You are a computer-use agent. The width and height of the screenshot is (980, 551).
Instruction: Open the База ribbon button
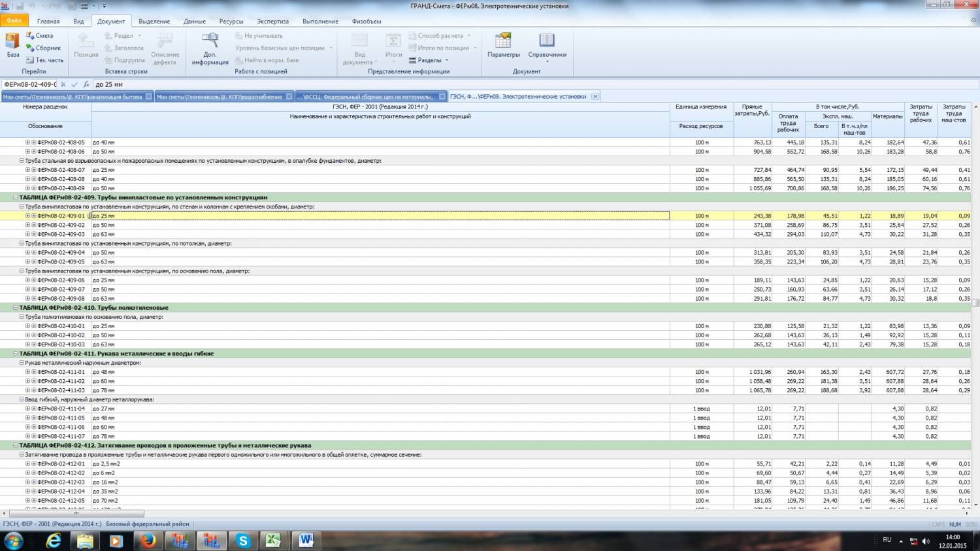click(12, 45)
